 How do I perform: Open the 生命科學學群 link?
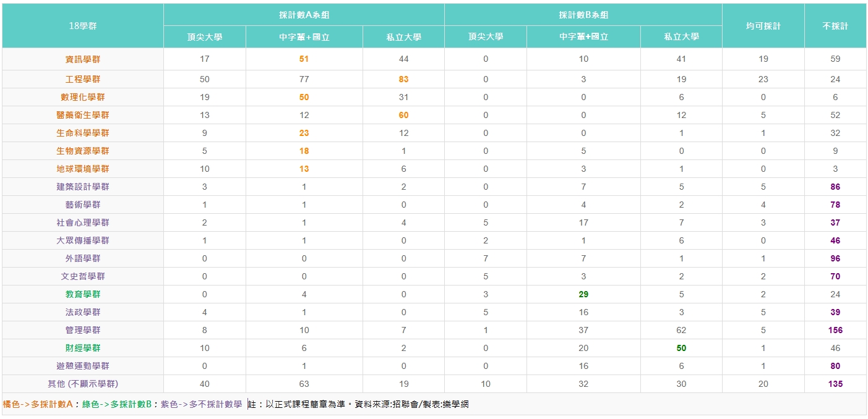[x=83, y=133]
